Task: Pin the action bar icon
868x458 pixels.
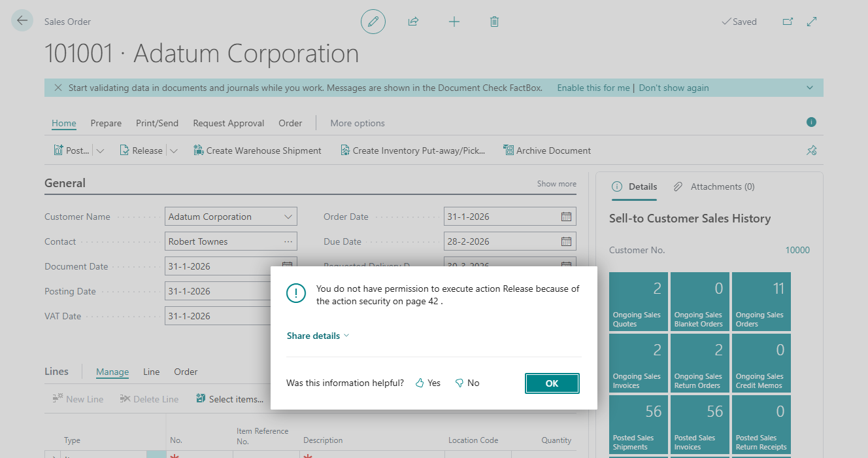Action: [812, 150]
